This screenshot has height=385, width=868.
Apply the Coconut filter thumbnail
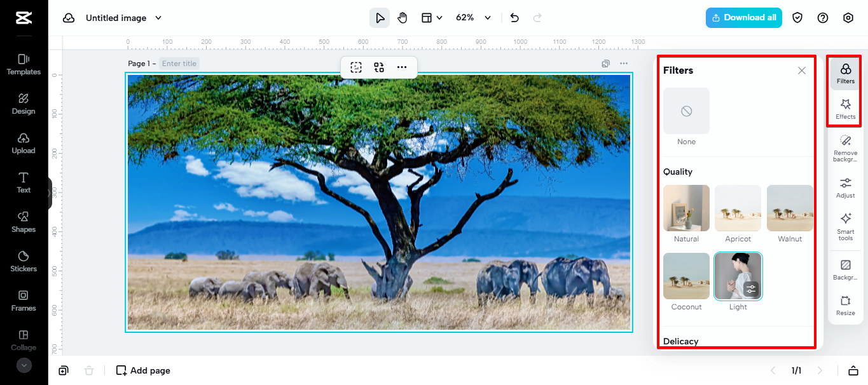(x=686, y=276)
